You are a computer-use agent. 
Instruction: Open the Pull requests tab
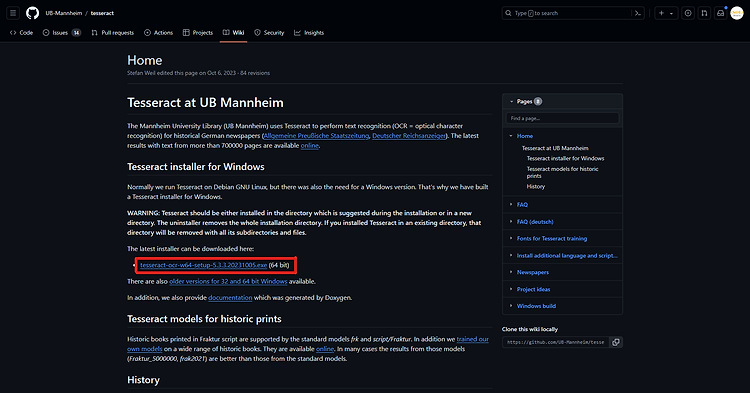pos(113,33)
